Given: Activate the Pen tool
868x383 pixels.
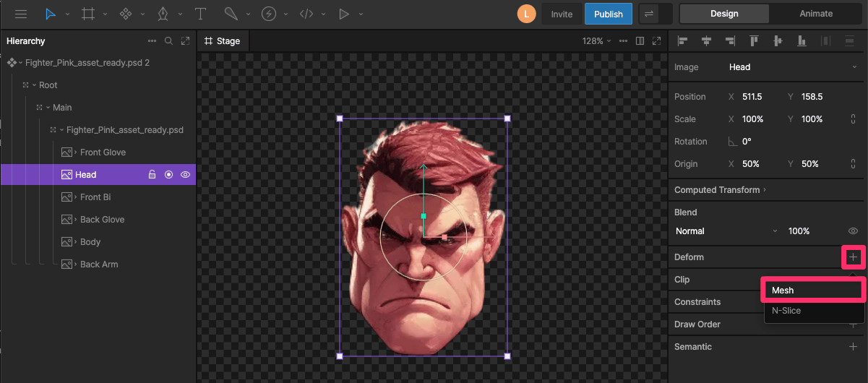Looking at the screenshot, I should point(163,14).
